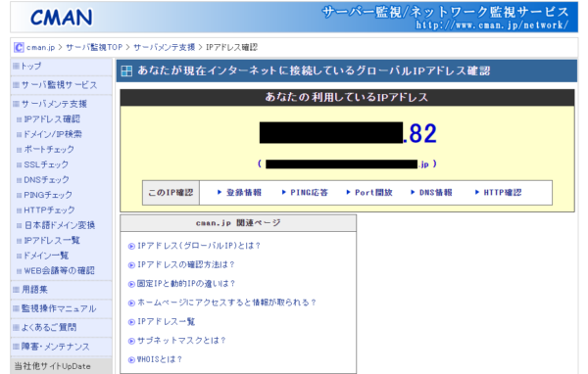Image resolution: width=588 pixels, height=374 pixels.
Task: Open IPアドレス確認 in sidebar
Action: coord(52,118)
